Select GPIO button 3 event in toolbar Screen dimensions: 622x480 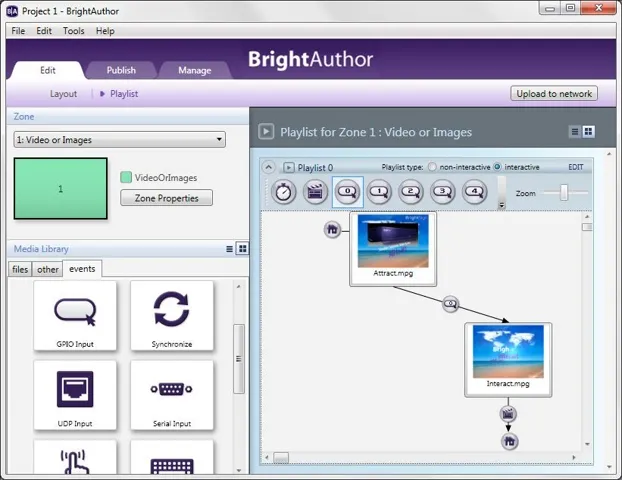tap(442, 192)
